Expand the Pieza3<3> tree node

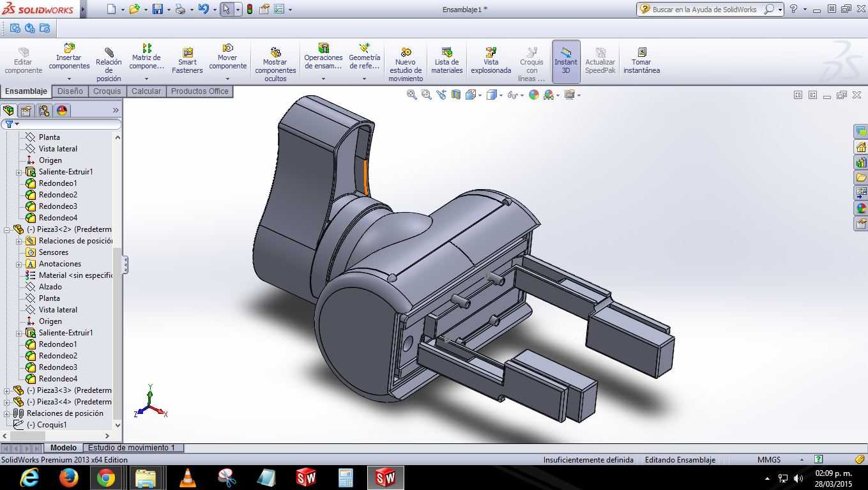[7, 390]
